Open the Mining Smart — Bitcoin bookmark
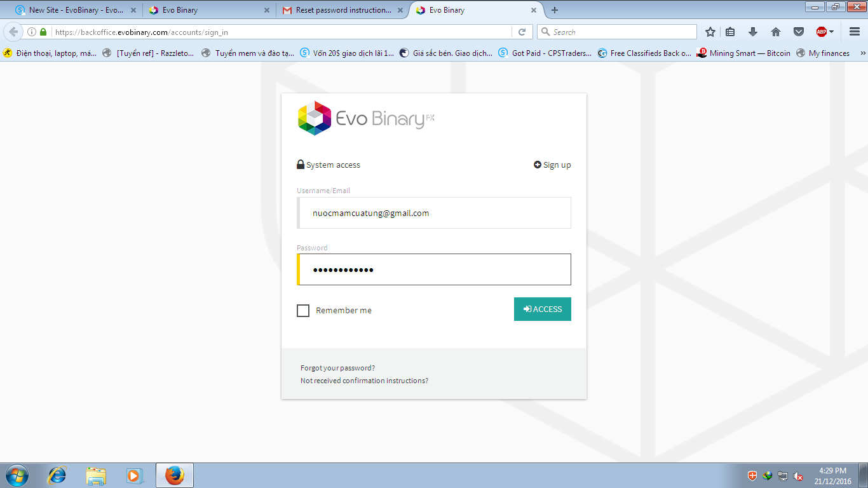 click(x=743, y=53)
